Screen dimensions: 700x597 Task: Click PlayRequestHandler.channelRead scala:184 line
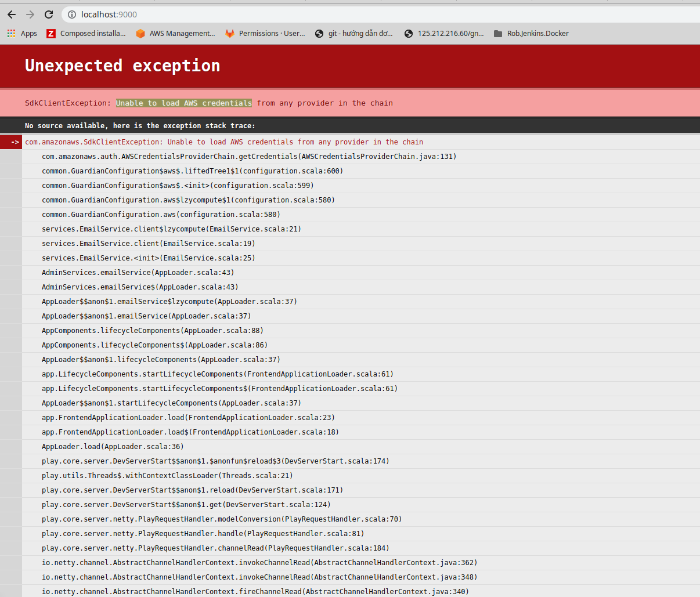[215, 548]
